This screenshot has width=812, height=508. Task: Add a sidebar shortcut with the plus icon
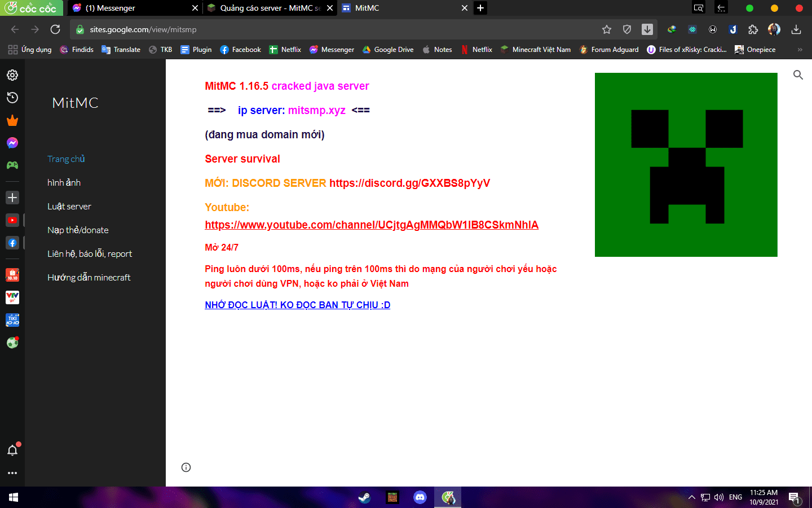coord(12,198)
